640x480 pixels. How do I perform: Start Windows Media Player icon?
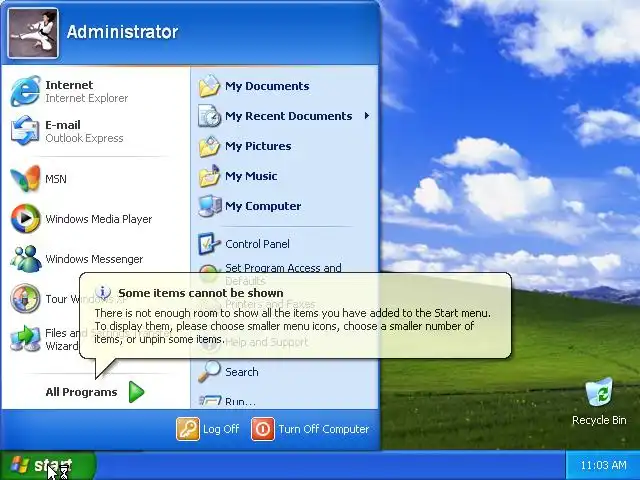[x=25, y=218]
